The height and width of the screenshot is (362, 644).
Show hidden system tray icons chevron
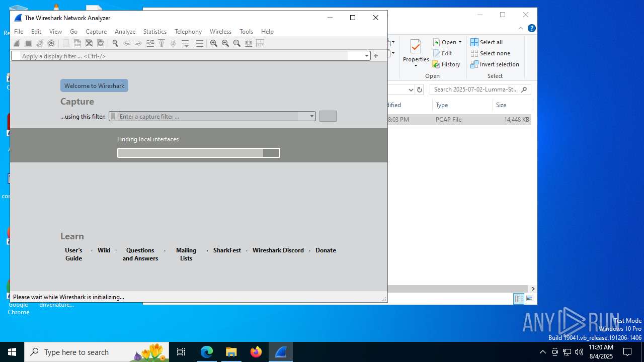(542, 352)
